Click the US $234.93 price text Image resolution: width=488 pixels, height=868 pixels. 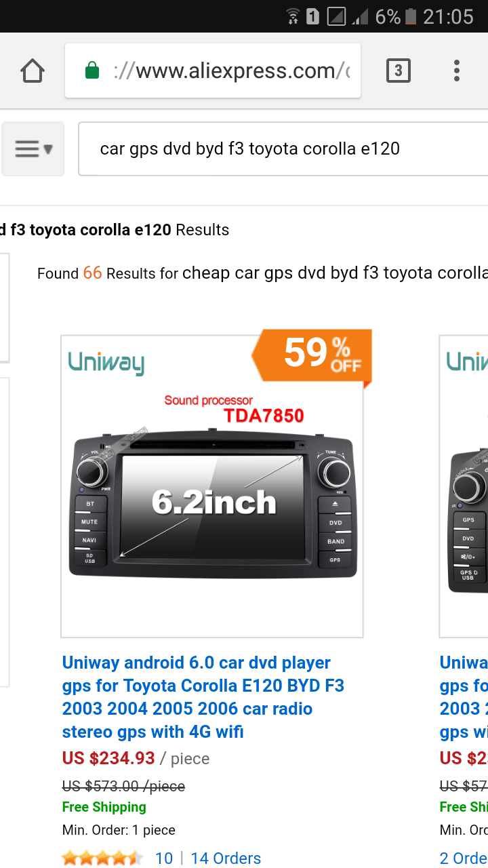pyautogui.click(x=108, y=757)
